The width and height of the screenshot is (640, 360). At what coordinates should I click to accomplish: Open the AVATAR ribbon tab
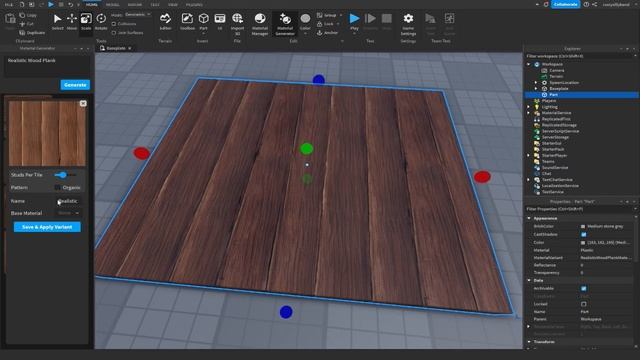click(x=135, y=4)
